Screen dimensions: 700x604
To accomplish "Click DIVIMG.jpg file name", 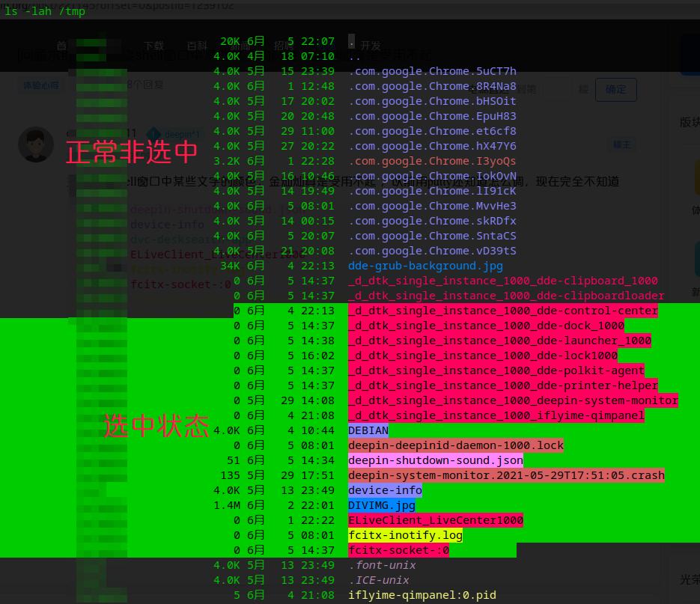I will tap(382, 505).
